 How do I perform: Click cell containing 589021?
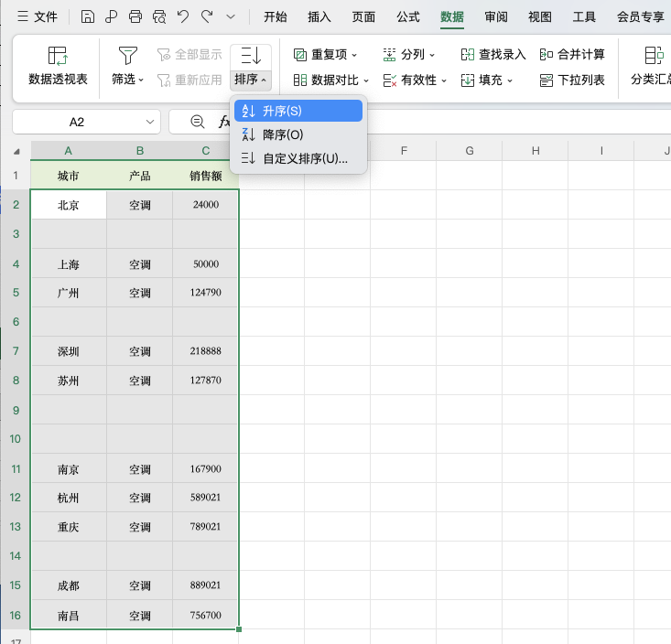point(206,498)
